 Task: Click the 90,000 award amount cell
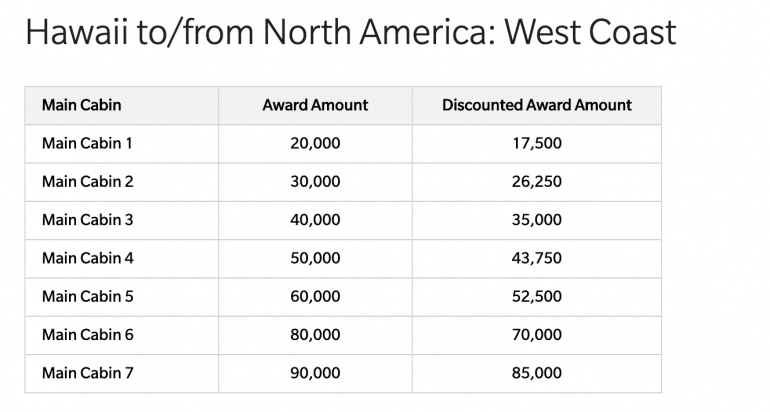point(315,373)
